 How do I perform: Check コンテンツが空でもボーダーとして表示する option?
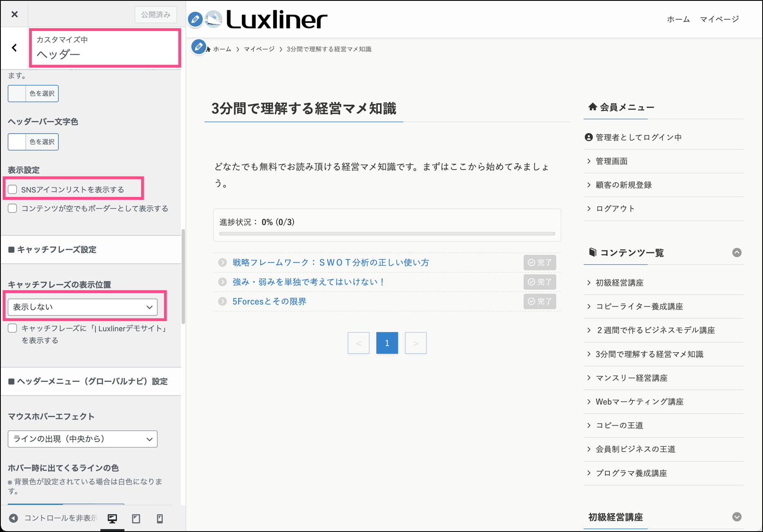(x=13, y=208)
